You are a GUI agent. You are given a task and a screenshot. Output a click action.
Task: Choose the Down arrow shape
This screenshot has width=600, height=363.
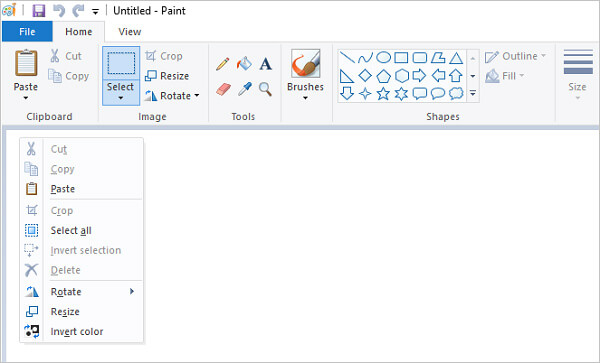[347, 93]
